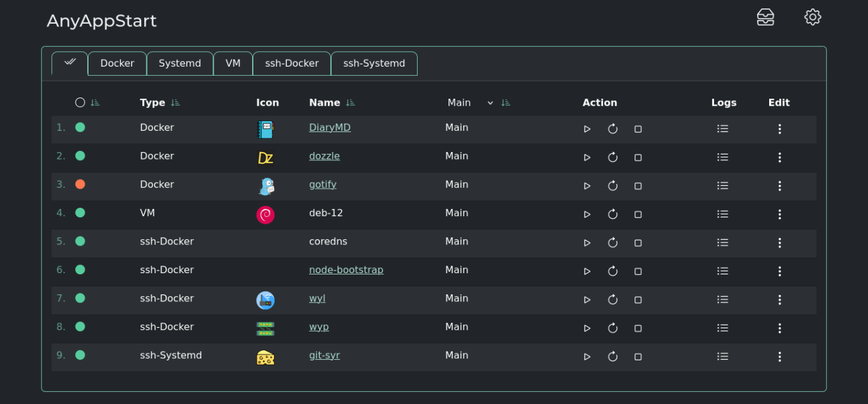The image size is (868, 404).
Task: Open the DiaryMD link
Action: click(x=330, y=128)
